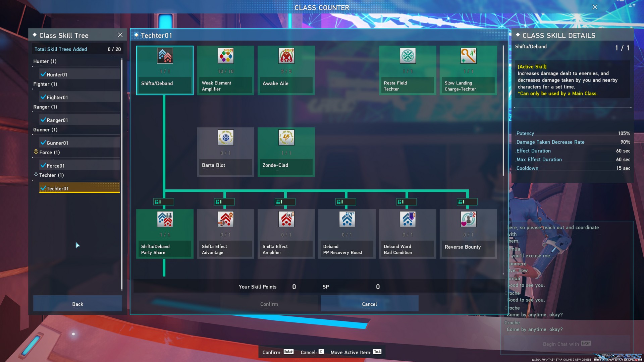Select the Shifta/Deband skill icon
This screenshot has width=644, height=362.
[165, 56]
